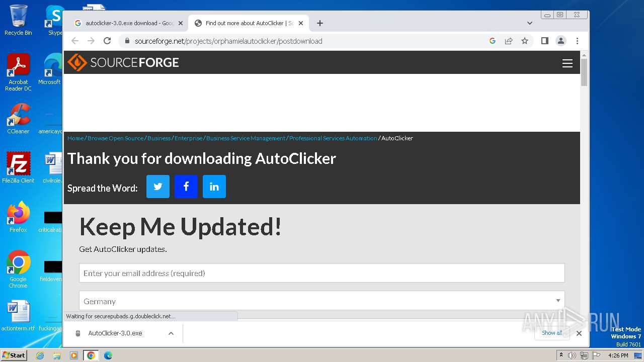Open Chrome's three-dot menu
Image resolution: width=644 pixels, height=362 pixels.
[577, 41]
